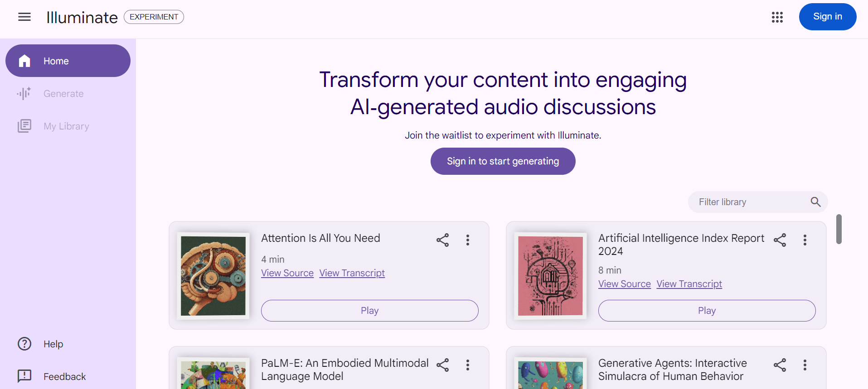Click the title 'Generative Agents: Interactive Simulacra of Human Behavior'
868x389 pixels.
tap(673, 370)
